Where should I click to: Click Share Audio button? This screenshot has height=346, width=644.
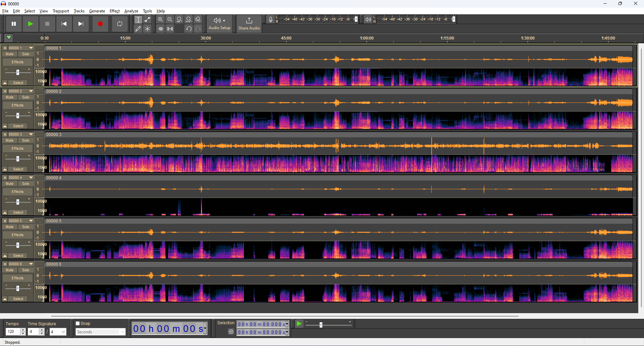(x=249, y=24)
